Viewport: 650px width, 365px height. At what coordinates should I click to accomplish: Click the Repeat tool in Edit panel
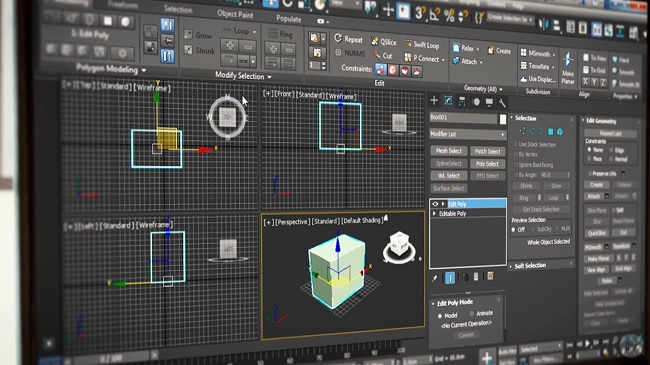click(349, 39)
